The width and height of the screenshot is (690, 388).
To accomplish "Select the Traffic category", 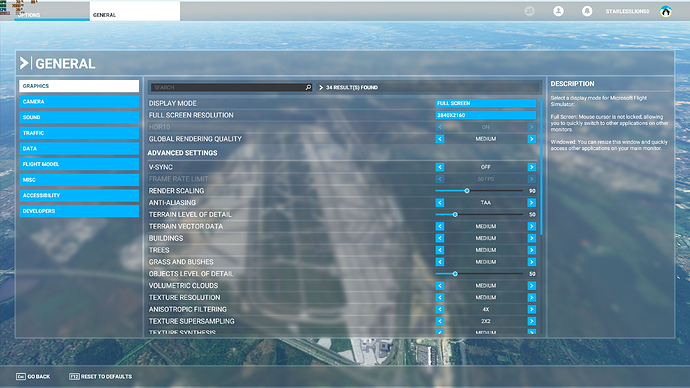I will coord(79,133).
